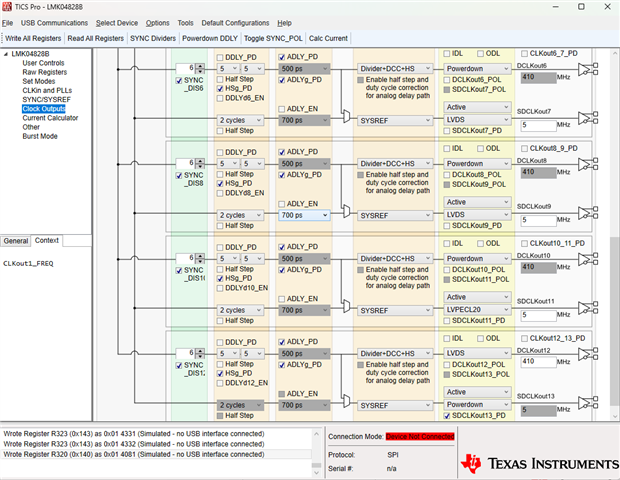
Task: Open Active state dropdown for SDCLKout13
Action: tap(477, 392)
